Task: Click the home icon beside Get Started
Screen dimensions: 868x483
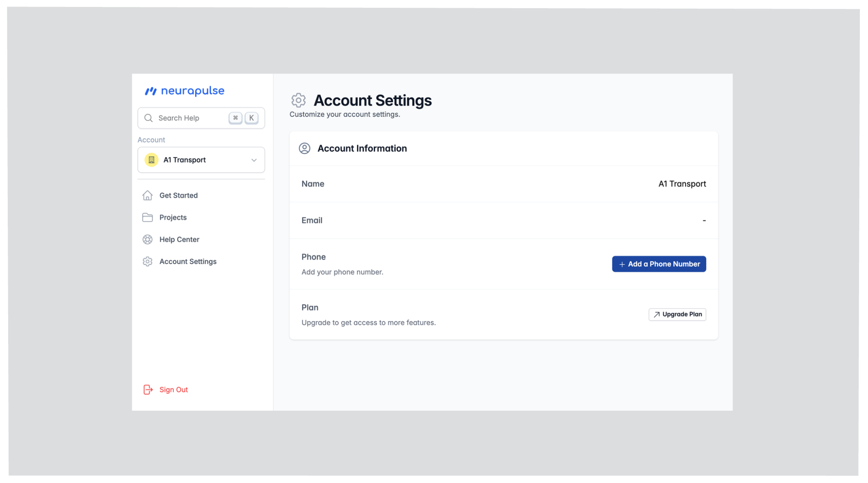Action: (147, 196)
